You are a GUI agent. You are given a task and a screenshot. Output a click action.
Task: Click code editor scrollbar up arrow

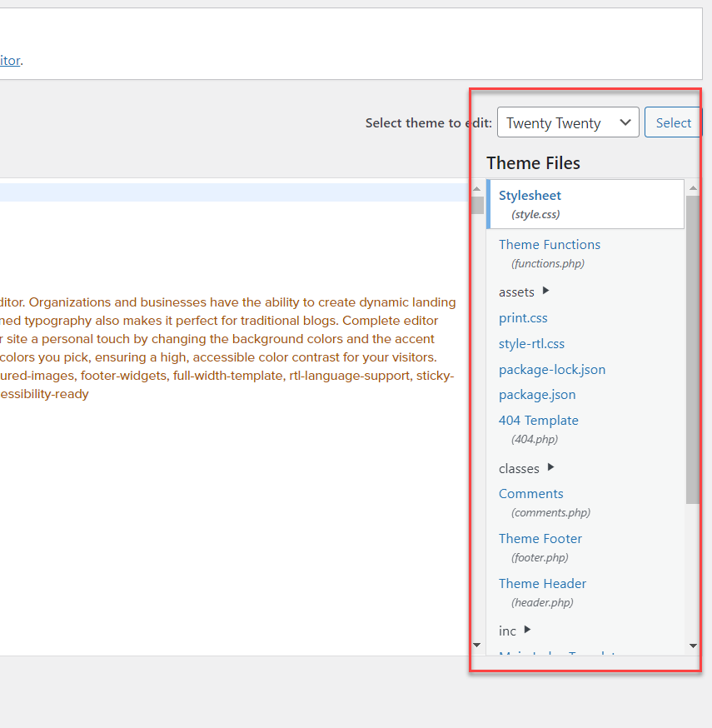tap(476, 189)
